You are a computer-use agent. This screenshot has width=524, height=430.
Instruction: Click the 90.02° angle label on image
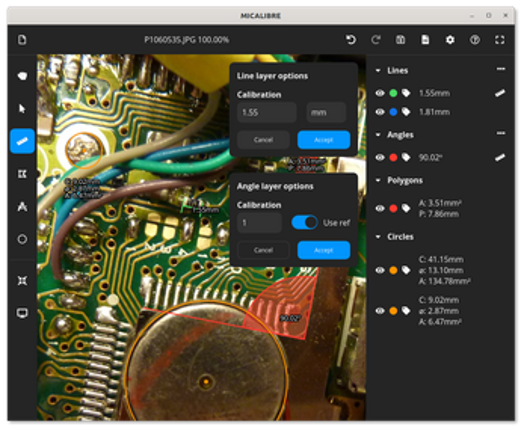(x=290, y=318)
